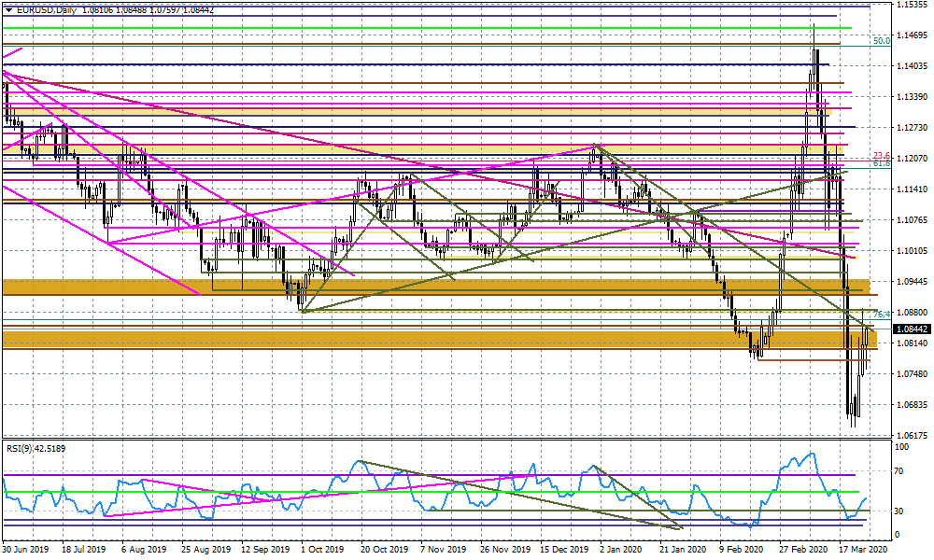The height and width of the screenshot is (560, 934).
Task: Click the 20 Oct 2019 date label
Action: point(384,549)
